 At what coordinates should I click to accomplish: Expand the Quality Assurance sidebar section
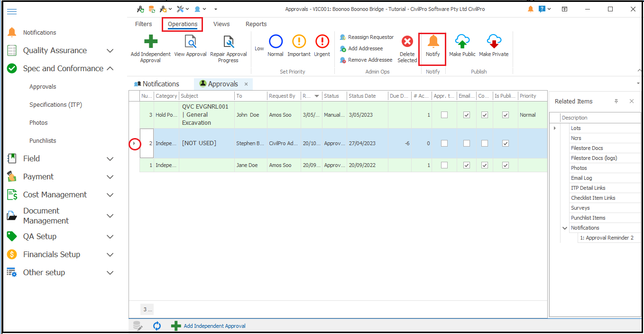point(110,51)
